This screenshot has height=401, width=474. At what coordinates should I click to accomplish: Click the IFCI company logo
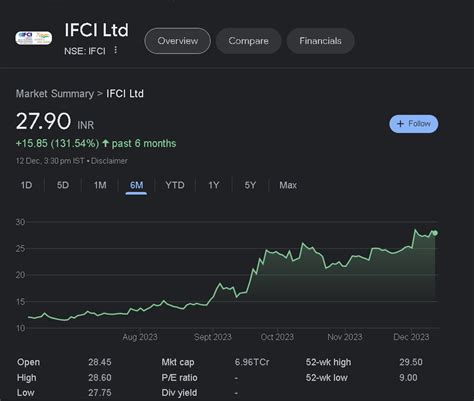[x=34, y=38]
